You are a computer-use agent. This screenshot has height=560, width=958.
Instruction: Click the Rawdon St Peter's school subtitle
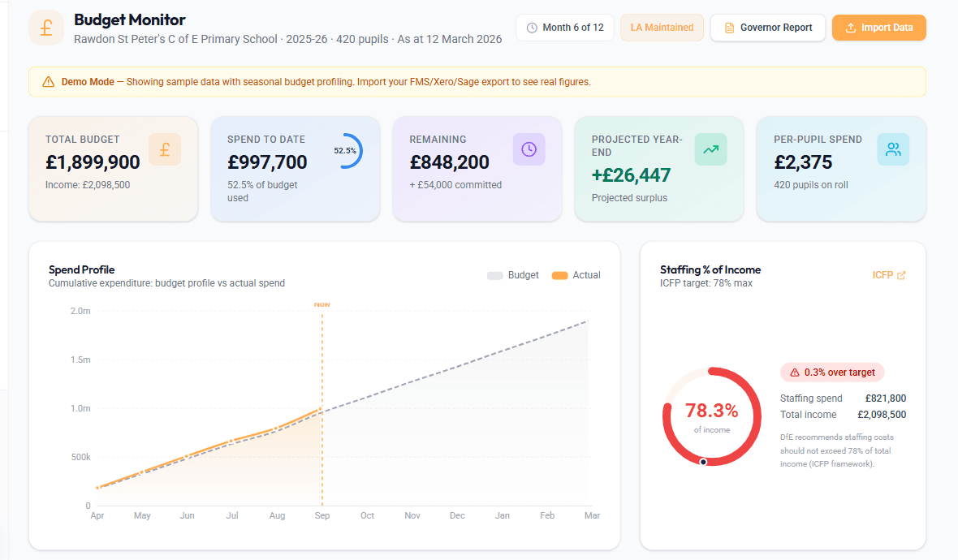click(x=287, y=39)
